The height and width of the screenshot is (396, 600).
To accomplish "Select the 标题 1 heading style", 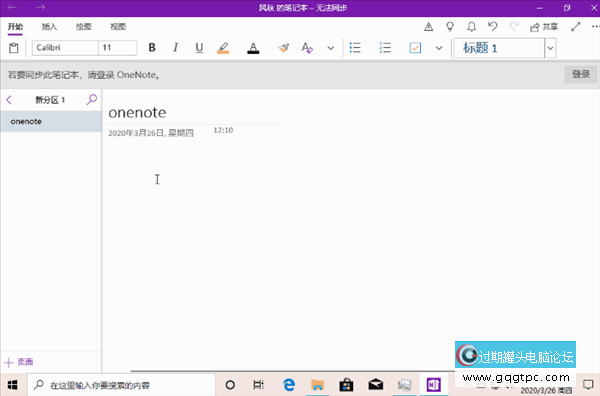I will point(499,48).
